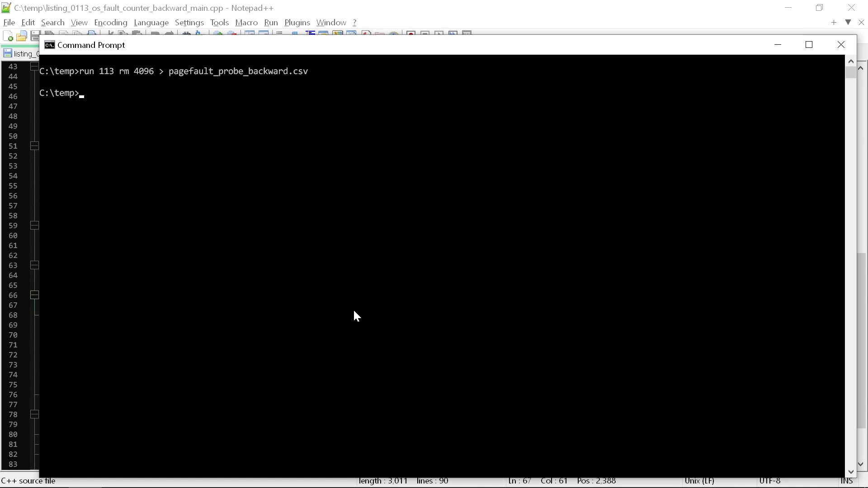Zoom in using the magnifier toolbar icon
The height and width of the screenshot is (488, 868).
pos(217,34)
